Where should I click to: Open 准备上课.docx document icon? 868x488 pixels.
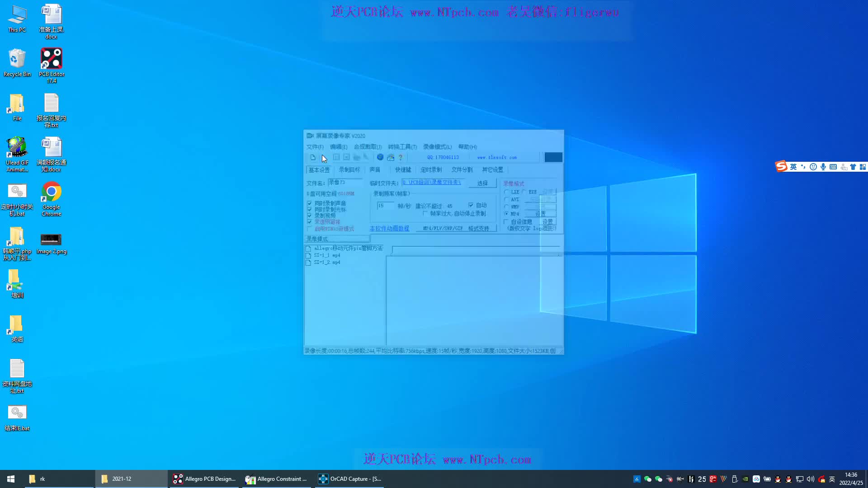(x=52, y=22)
